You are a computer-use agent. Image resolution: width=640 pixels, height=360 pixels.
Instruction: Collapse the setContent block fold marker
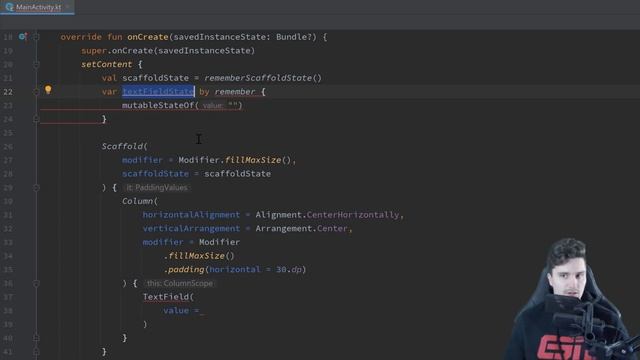36,64
